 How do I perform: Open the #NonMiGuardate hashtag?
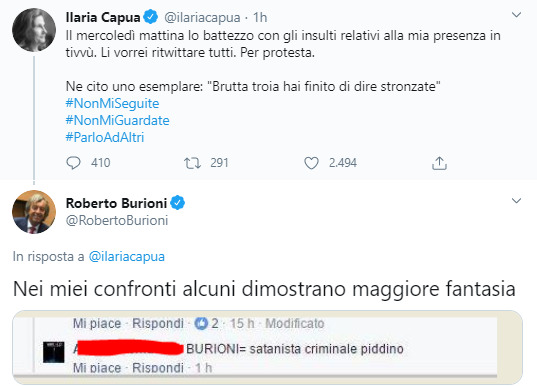(x=117, y=121)
